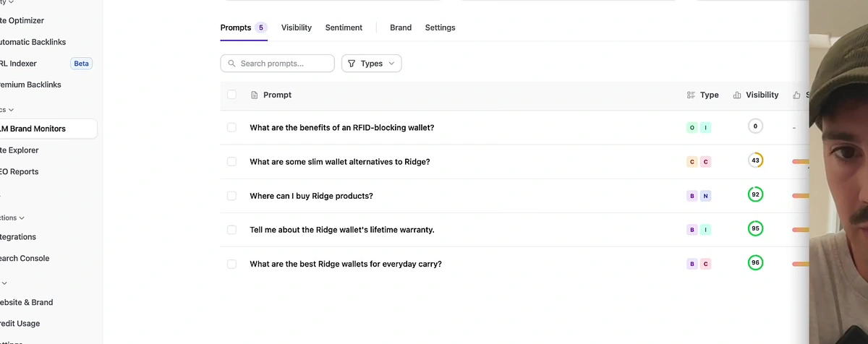Check the lifetime warranty prompt row
The image size is (868, 344).
point(231,230)
